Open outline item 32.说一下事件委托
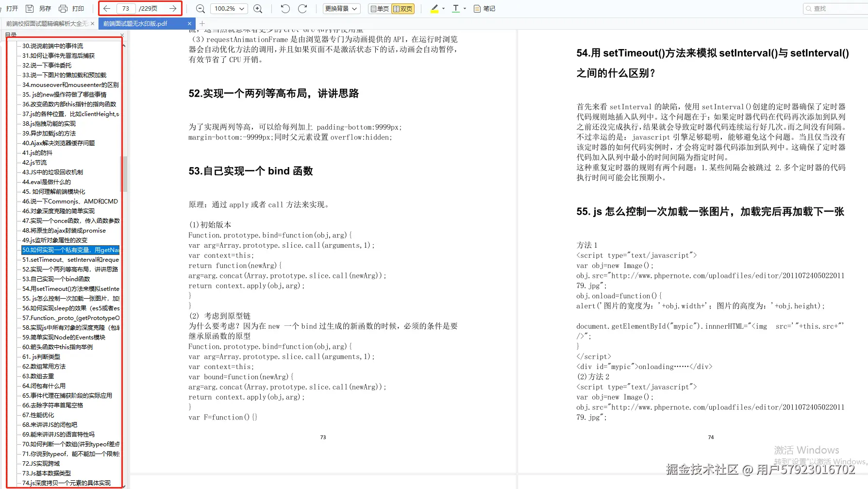 47,66
